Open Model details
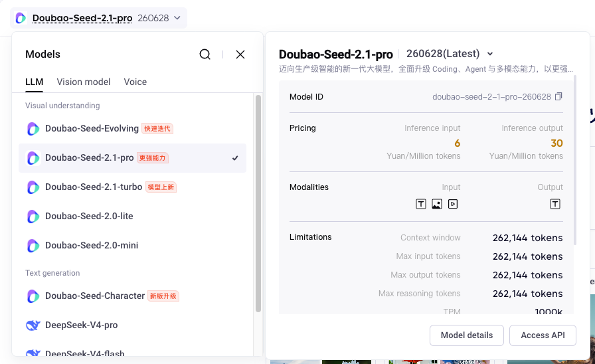 pyautogui.click(x=466, y=335)
